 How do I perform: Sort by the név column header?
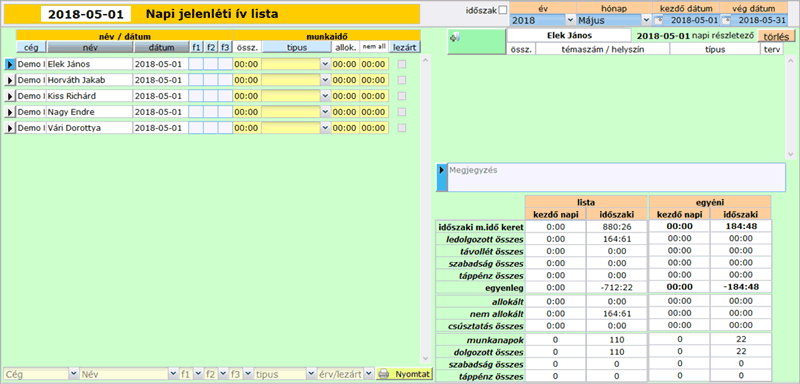[x=90, y=47]
